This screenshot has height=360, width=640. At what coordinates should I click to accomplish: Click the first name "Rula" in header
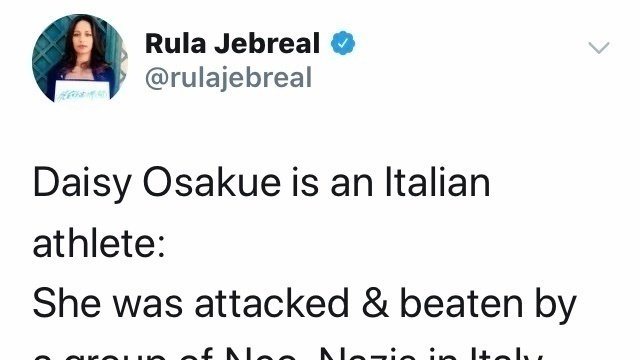[176, 43]
